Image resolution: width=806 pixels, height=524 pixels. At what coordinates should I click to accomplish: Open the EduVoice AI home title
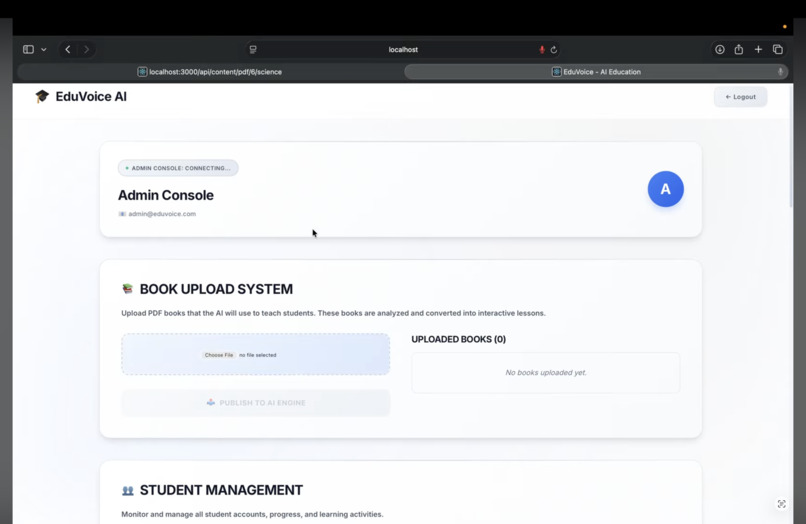point(91,97)
